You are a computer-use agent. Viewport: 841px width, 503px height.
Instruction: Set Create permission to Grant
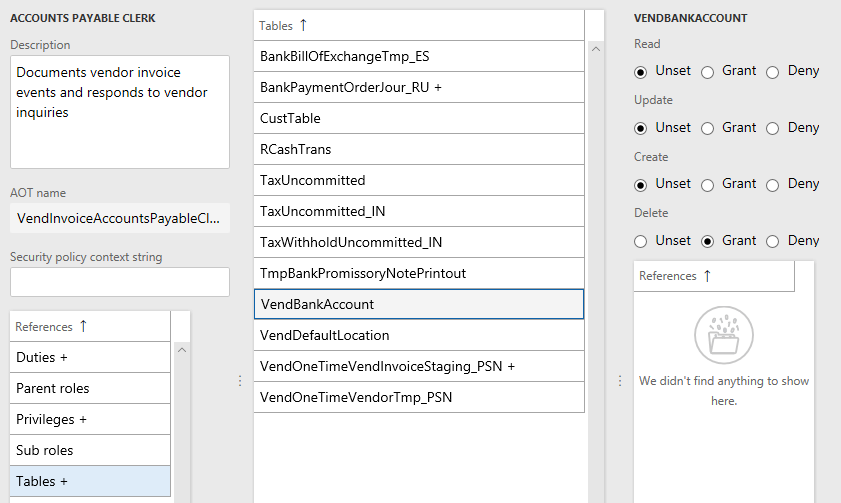click(707, 185)
